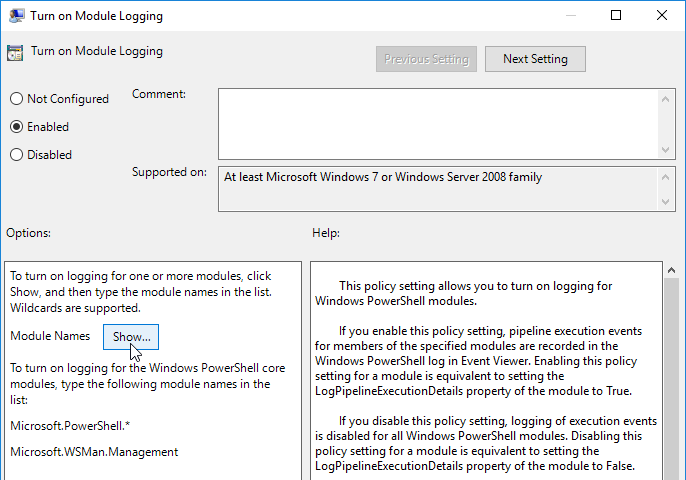The image size is (686, 480).
Task: Maximize the Turn on Module Logging window
Action: (616, 16)
